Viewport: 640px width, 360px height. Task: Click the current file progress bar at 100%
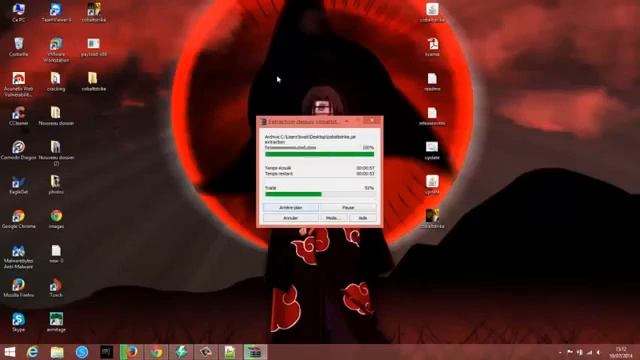320,154
